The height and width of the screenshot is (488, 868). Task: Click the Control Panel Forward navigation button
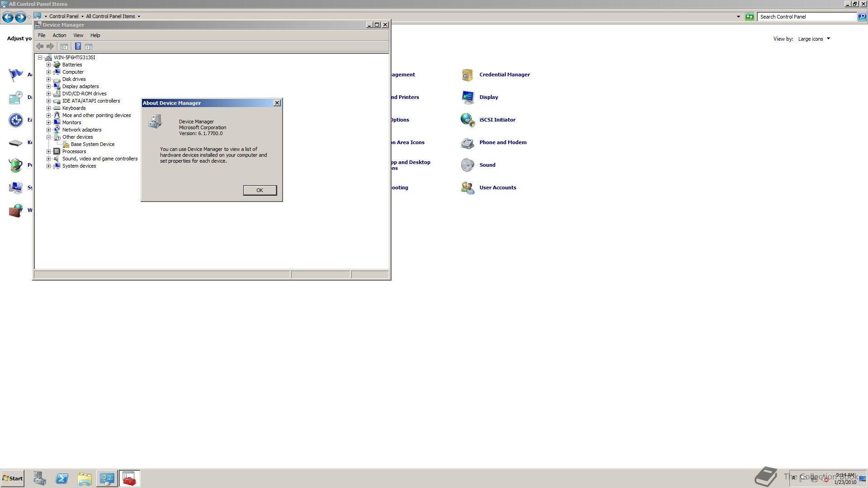point(20,17)
